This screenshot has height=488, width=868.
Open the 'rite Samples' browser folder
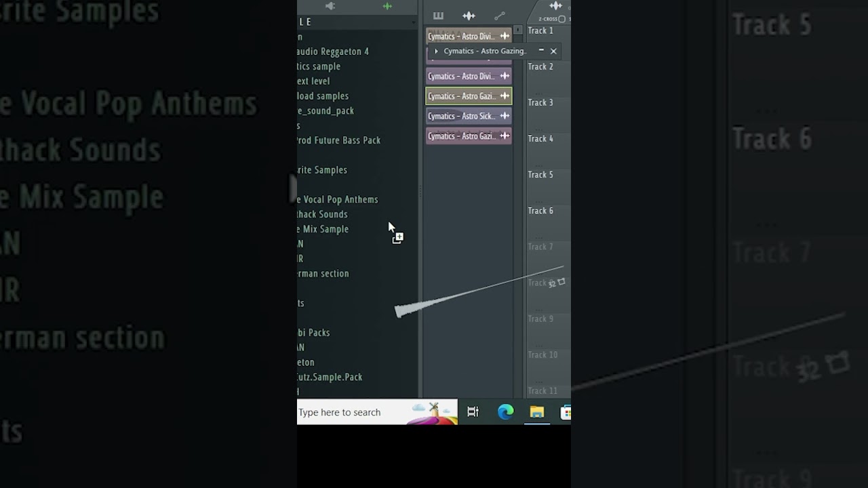pos(322,170)
